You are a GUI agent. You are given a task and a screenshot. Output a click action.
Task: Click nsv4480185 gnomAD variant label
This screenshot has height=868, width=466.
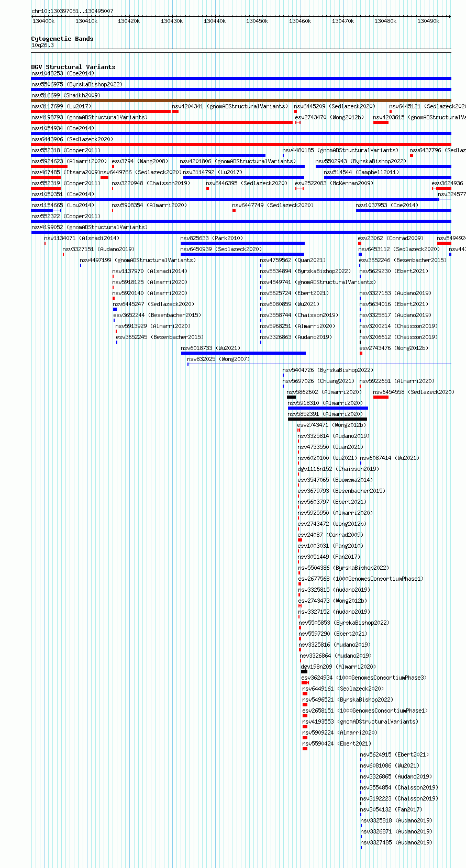tap(340, 150)
